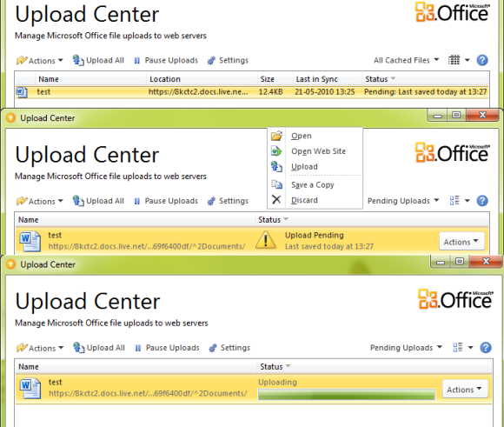Open the Actions dropdown in top toolbar
Screen dimensions: 504x427
(x=39, y=61)
